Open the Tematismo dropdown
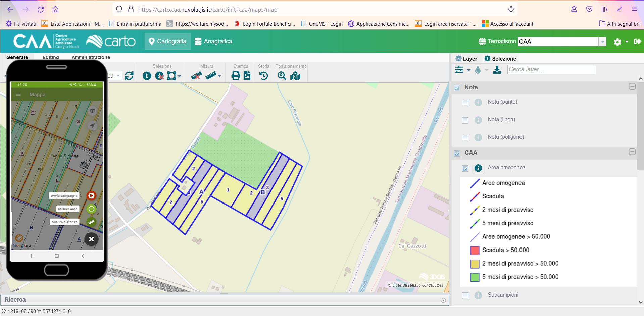Viewport: 644px width, 316px height. point(603,41)
